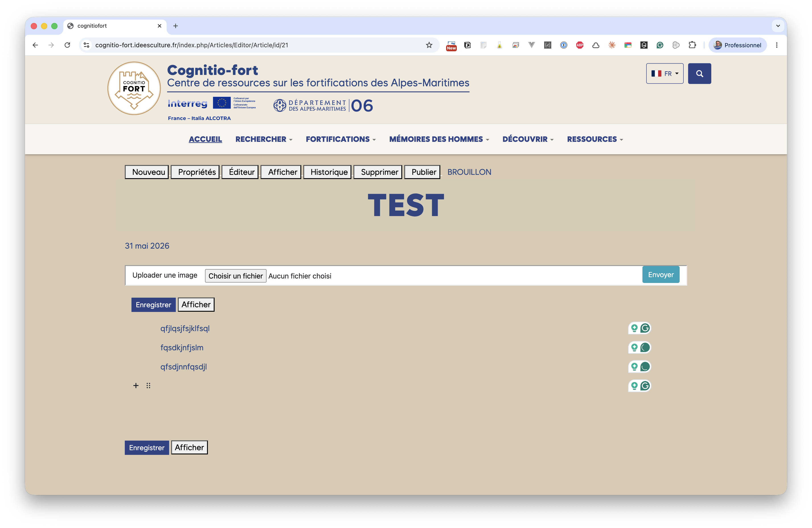Open the AdBlock Plus ABP extension
Image resolution: width=812 pixels, height=528 pixels.
[x=580, y=45]
